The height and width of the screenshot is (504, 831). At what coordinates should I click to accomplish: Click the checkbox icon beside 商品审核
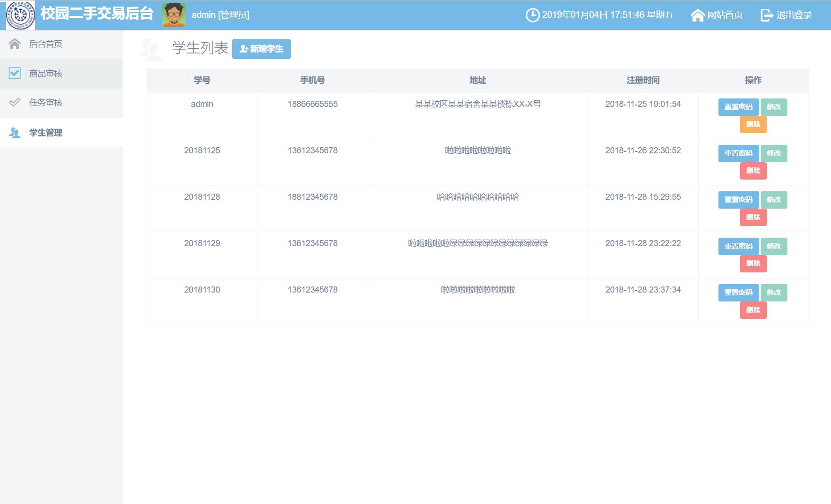coord(15,73)
